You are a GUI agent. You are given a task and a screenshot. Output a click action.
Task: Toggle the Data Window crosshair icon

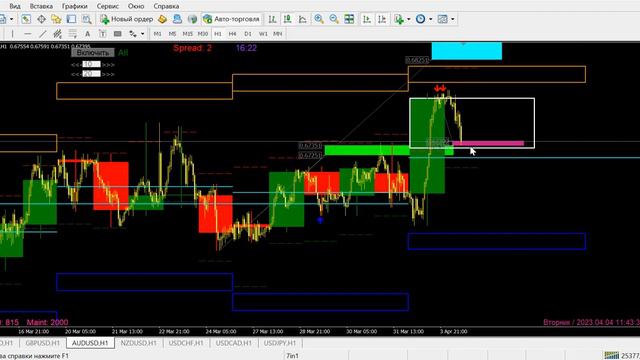point(41,19)
